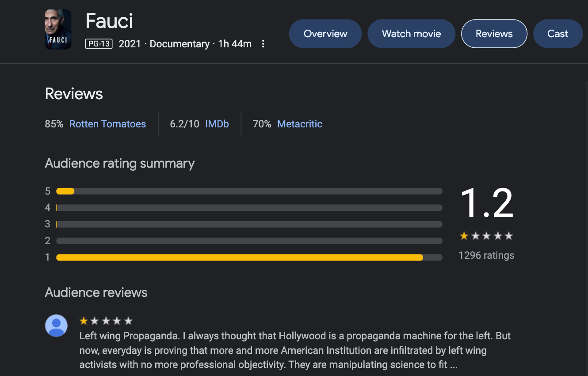Screen dimensions: 588x376
Task: Click the Fauci movie poster thumbnail
Action: tap(58, 29)
